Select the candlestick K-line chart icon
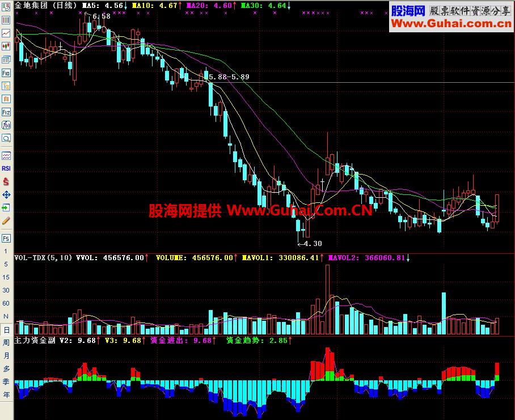 point(6,46)
